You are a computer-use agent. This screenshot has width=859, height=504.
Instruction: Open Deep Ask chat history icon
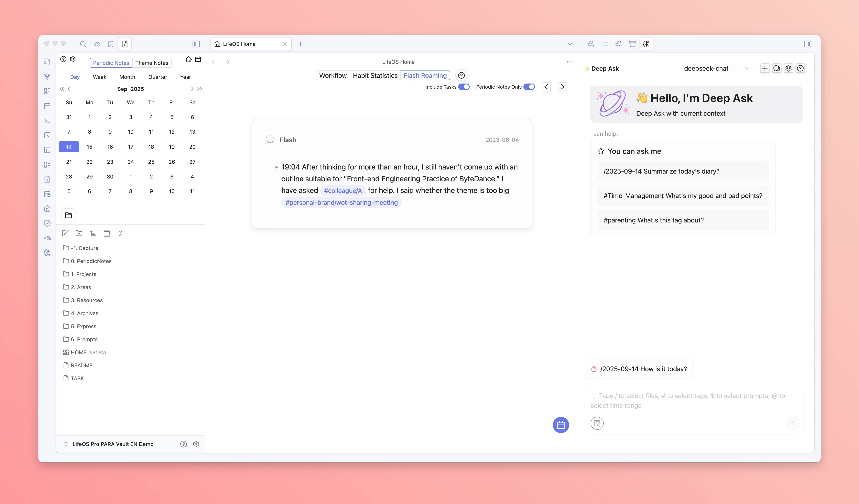pos(776,68)
